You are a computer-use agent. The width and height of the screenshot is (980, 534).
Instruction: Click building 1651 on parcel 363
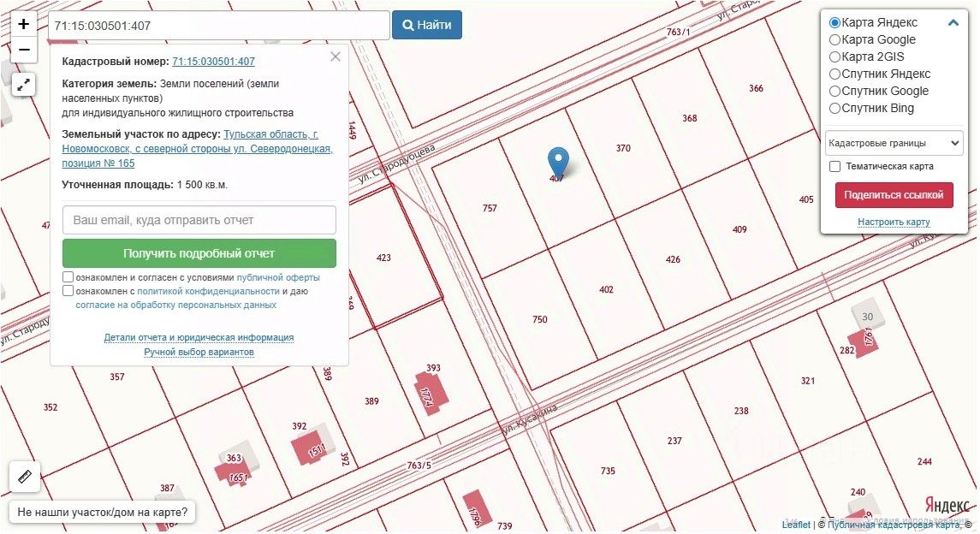point(233,472)
